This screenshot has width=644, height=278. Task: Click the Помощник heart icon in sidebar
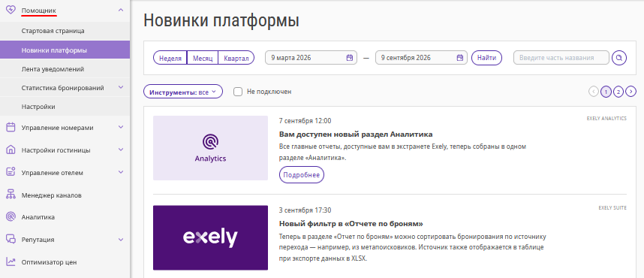pos(11,11)
